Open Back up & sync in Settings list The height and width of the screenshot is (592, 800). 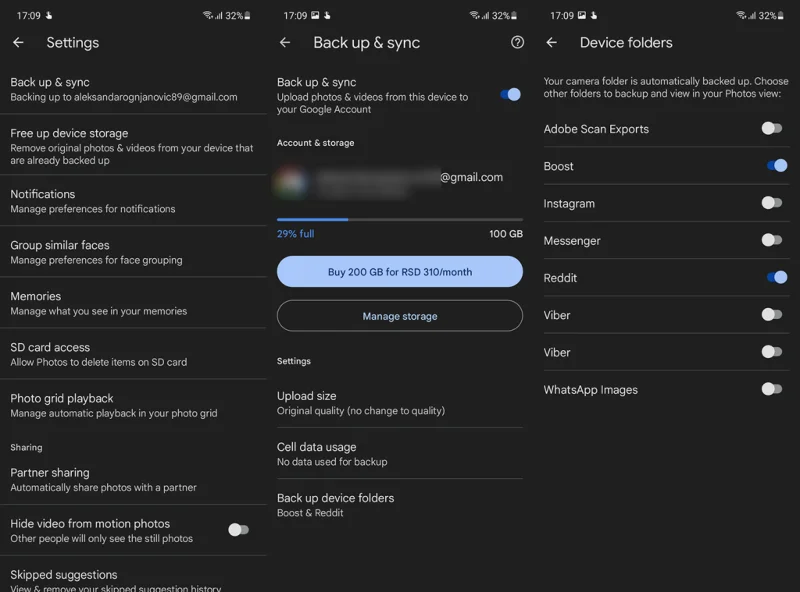133,89
